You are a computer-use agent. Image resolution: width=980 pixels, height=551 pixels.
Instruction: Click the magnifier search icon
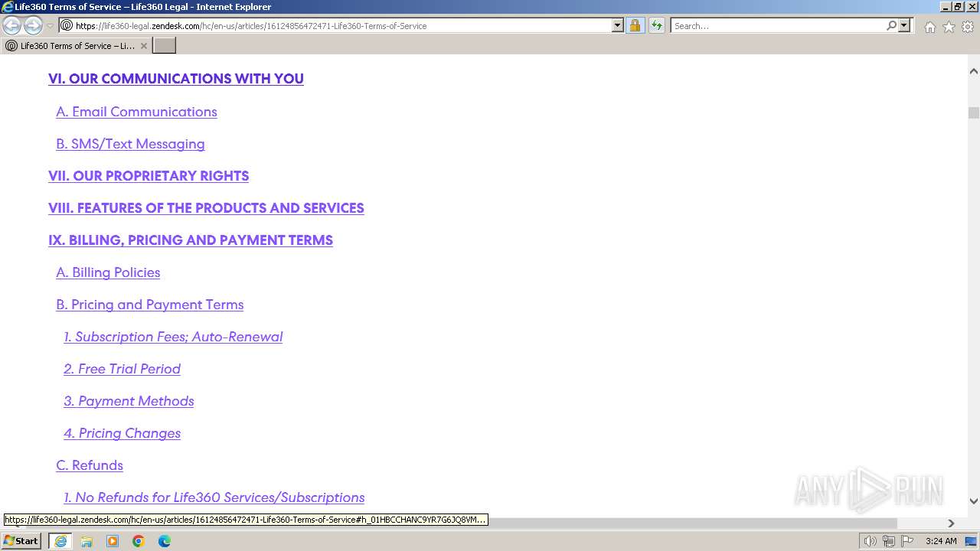click(x=891, y=25)
